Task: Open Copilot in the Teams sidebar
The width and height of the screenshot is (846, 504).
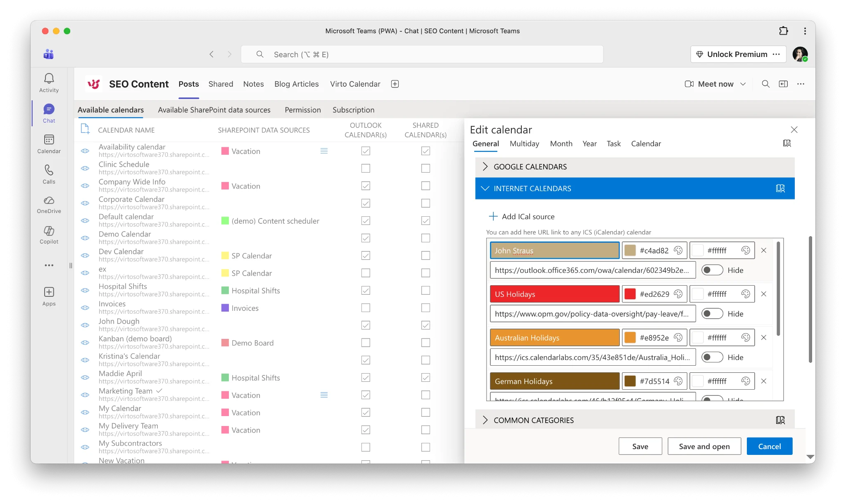Action: [49, 235]
